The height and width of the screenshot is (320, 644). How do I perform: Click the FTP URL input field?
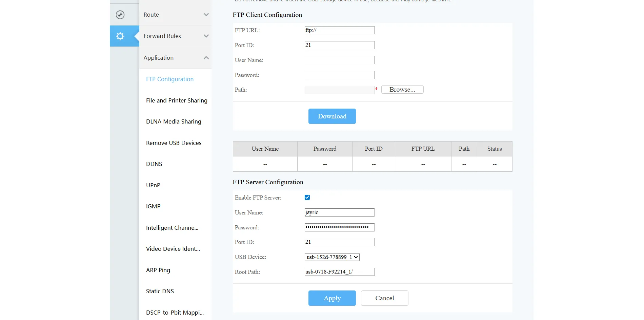click(339, 30)
